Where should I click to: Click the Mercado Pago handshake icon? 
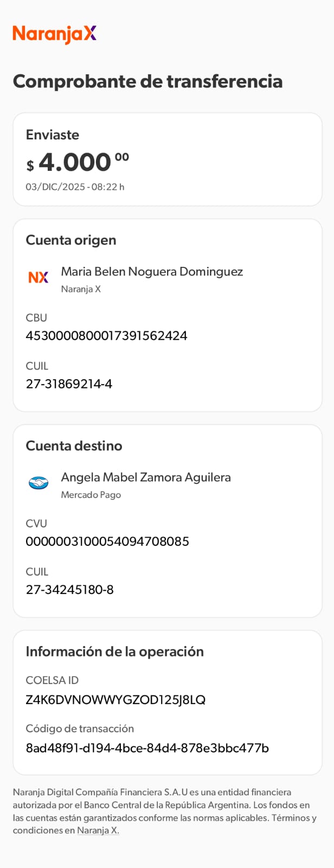pos(38,483)
